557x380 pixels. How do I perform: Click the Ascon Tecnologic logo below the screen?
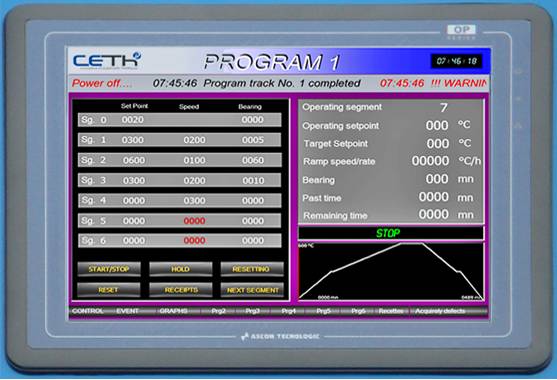280,336
